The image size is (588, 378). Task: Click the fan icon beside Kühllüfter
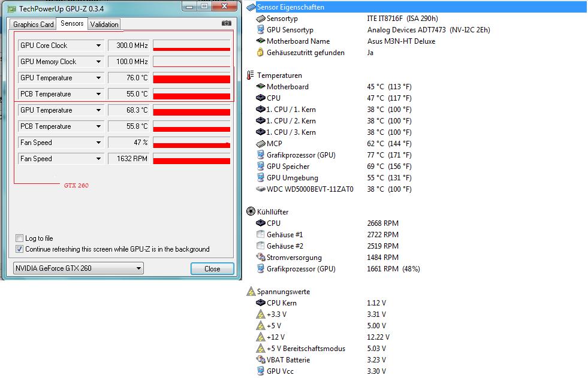(x=251, y=211)
